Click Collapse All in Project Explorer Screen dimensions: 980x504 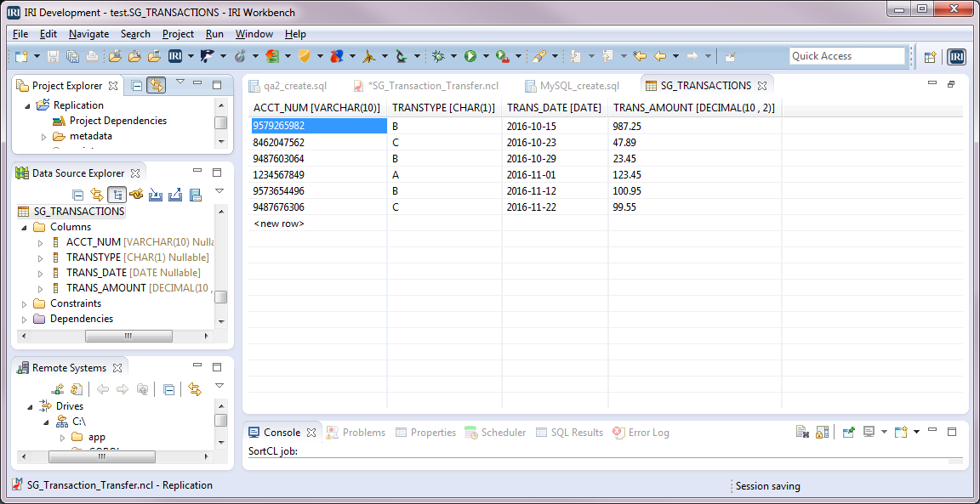[137, 86]
